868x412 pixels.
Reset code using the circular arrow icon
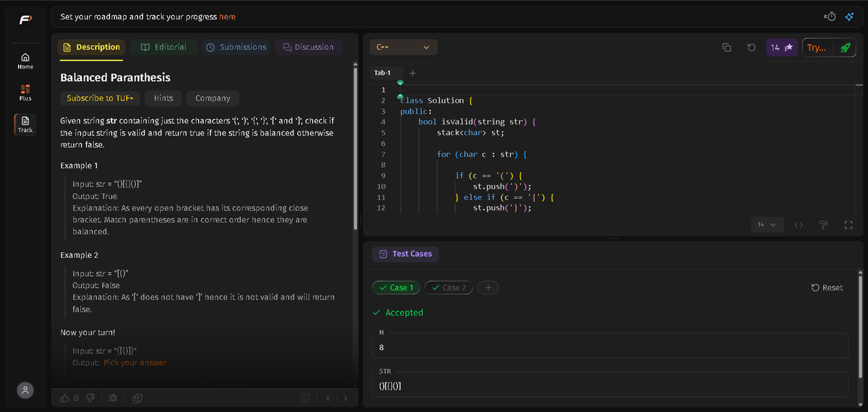pos(752,48)
